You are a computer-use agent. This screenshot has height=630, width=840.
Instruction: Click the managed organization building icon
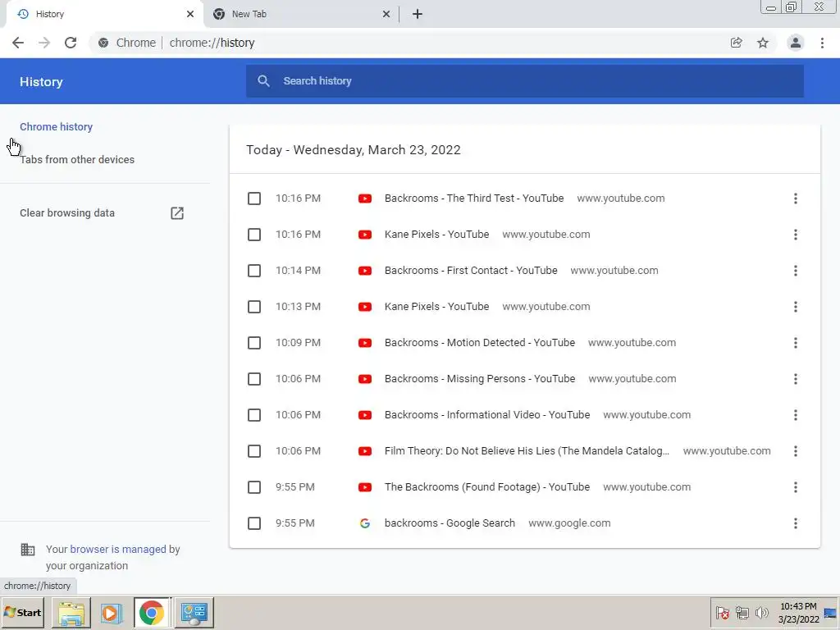[x=28, y=550]
